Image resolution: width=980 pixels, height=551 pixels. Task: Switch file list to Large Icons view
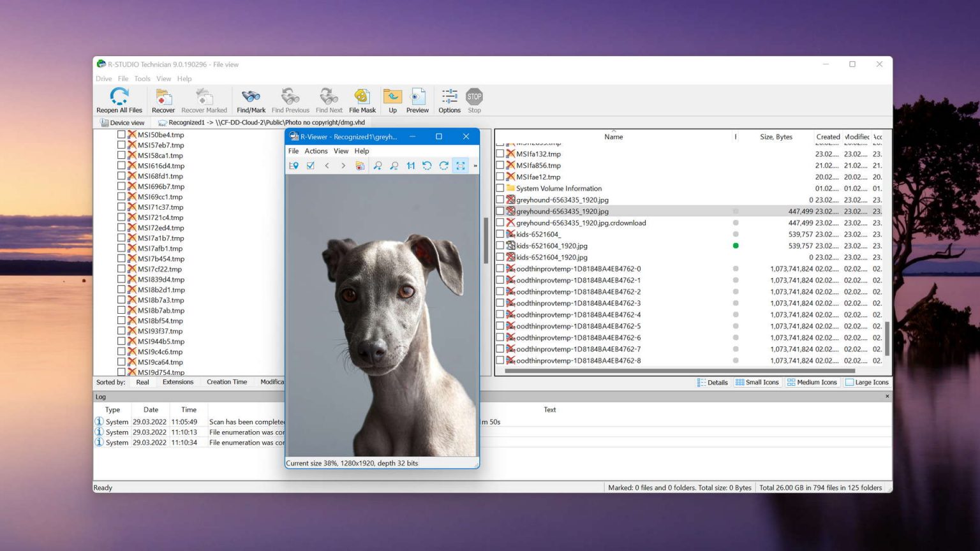pyautogui.click(x=866, y=382)
